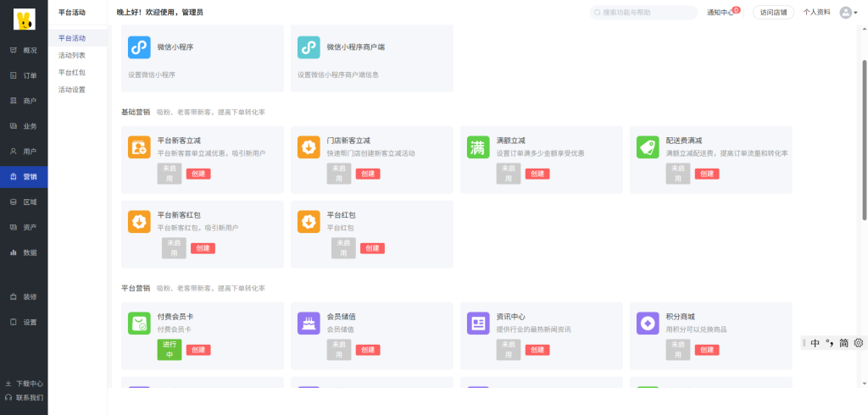Image resolution: width=868 pixels, height=415 pixels.
Task: Open the 用户 users sidebar item
Action: click(24, 152)
